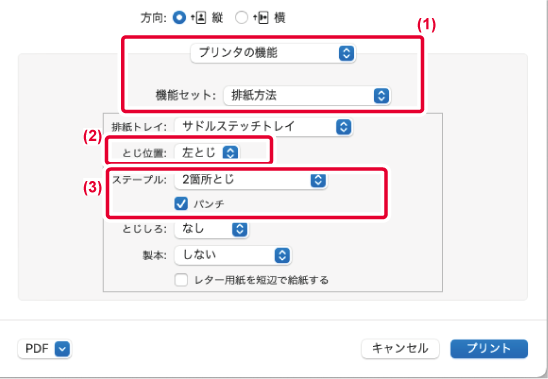
Task: Click the landscape page orientation icon
Action: (261, 17)
